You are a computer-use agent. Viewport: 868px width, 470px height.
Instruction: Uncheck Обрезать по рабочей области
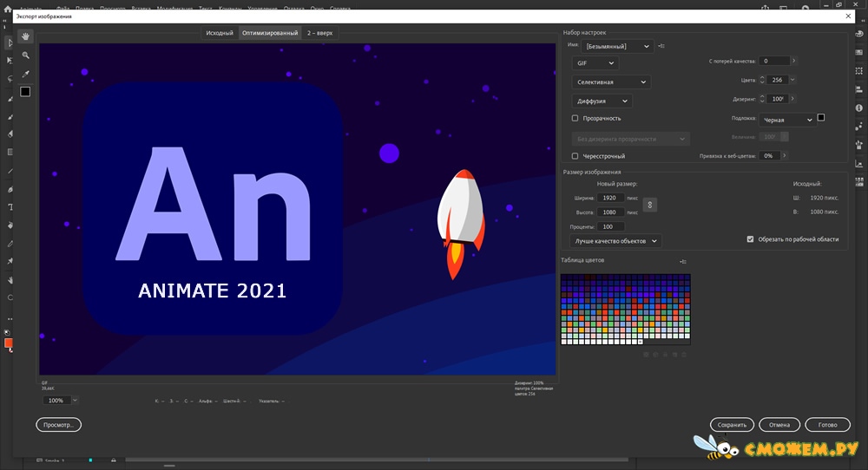point(750,239)
